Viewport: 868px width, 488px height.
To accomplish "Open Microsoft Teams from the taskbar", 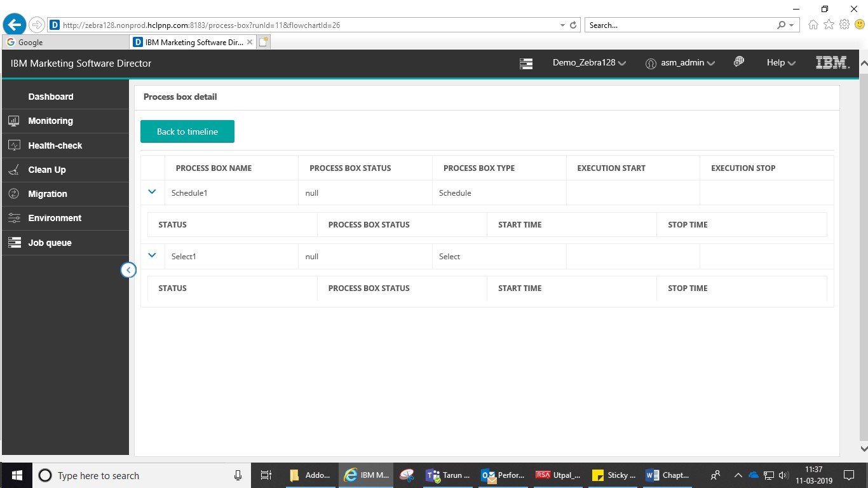I will click(x=449, y=475).
